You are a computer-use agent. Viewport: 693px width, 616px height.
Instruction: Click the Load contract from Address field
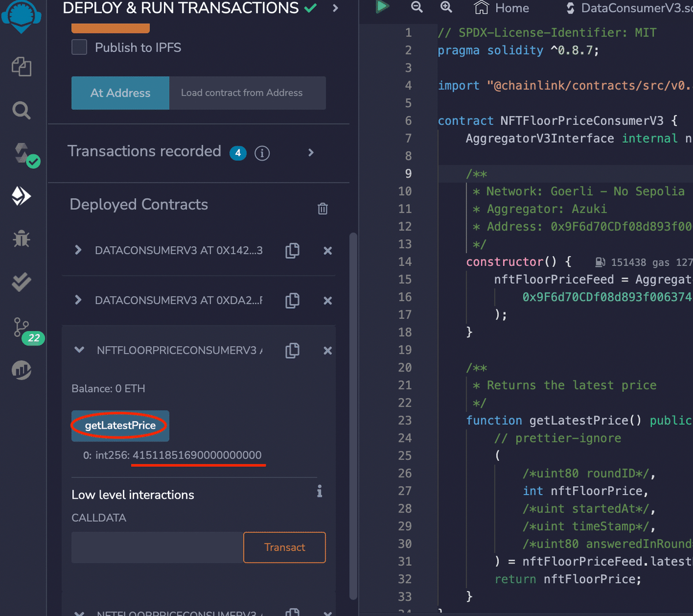pos(248,93)
